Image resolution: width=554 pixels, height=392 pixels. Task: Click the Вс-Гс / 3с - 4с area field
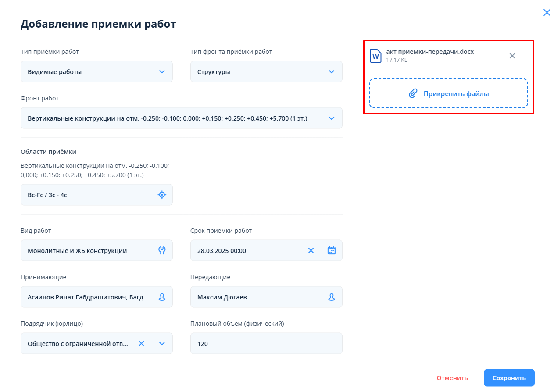[x=88, y=195]
